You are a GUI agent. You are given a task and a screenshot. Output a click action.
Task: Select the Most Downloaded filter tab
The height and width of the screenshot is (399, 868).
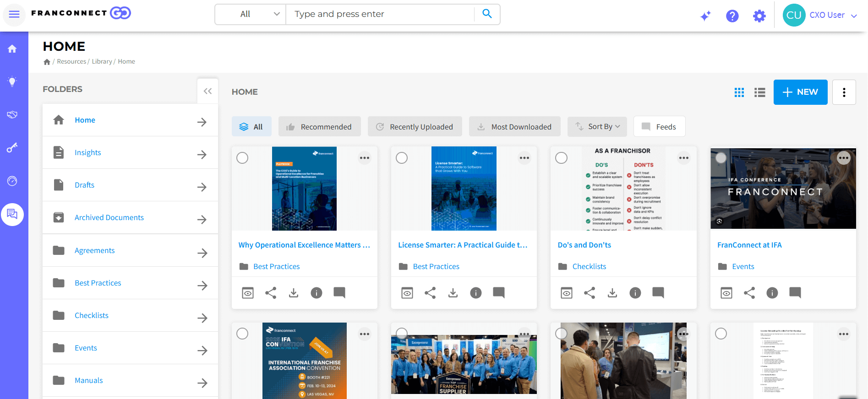pyautogui.click(x=515, y=126)
